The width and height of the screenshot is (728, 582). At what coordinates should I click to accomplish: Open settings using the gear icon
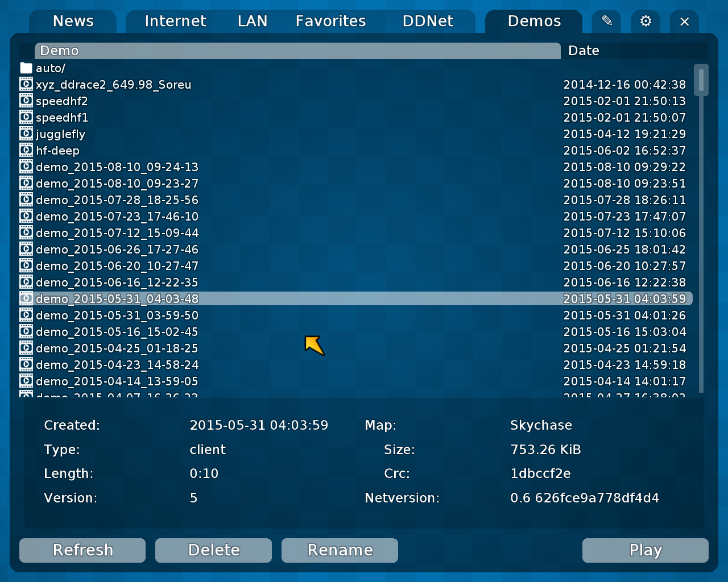(x=646, y=21)
